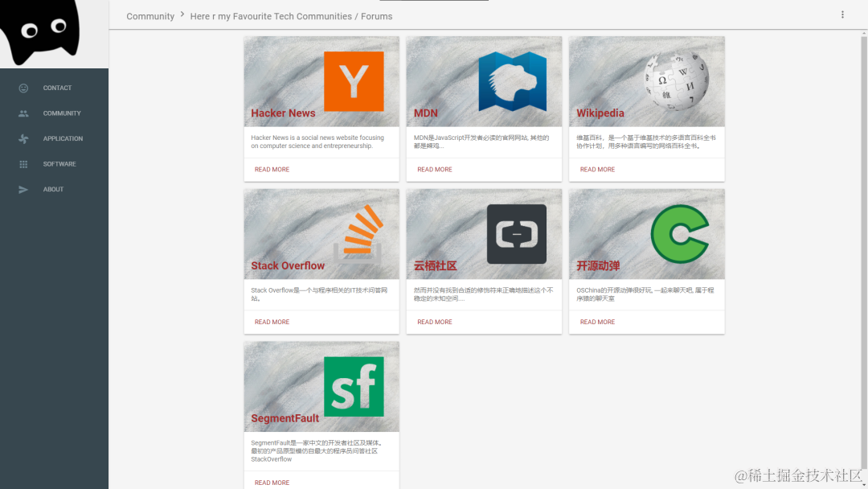The image size is (868, 489).
Task: Click the Community people icon
Action: 23,113
